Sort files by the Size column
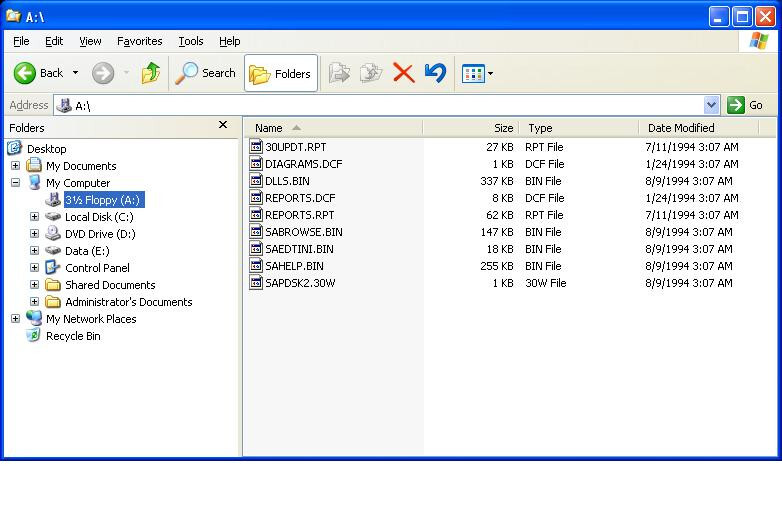This screenshot has height=512, width=782. pos(471,128)
